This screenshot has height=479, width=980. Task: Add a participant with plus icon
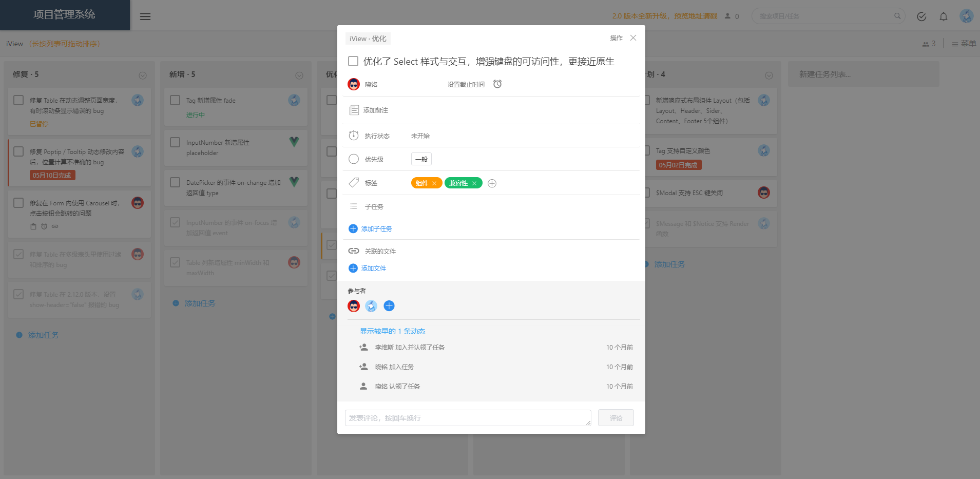click(x=389, y=306)
